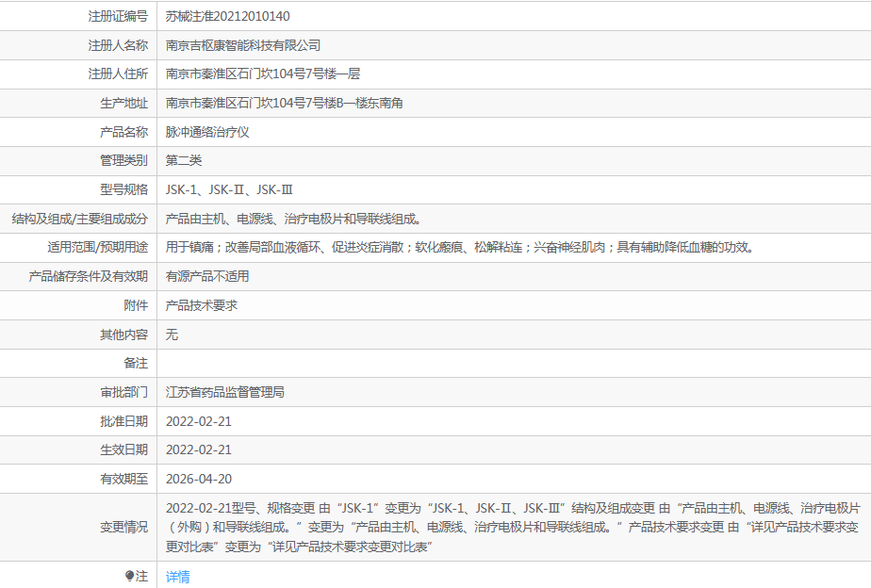
Task: Select structure text 产品由主机、电源线、治疗电极片和导联线组成
Action: click(293, 220)
